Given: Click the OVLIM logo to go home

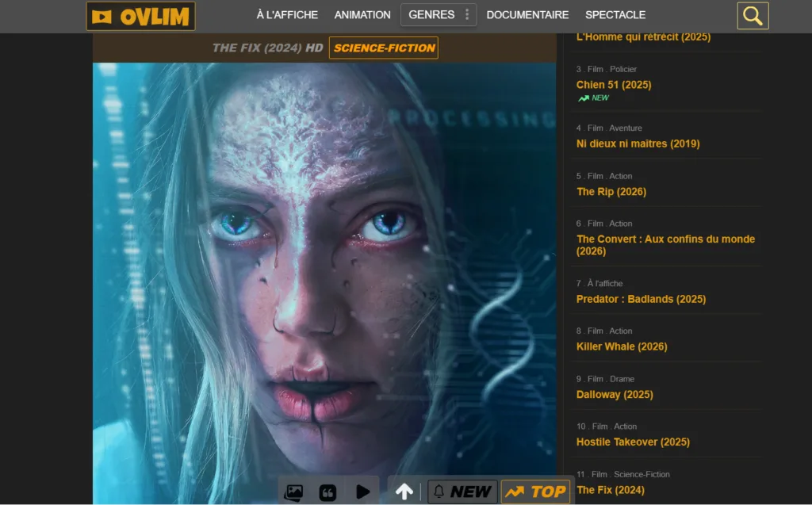Looking at the screenshot, I should click(140, 16).
